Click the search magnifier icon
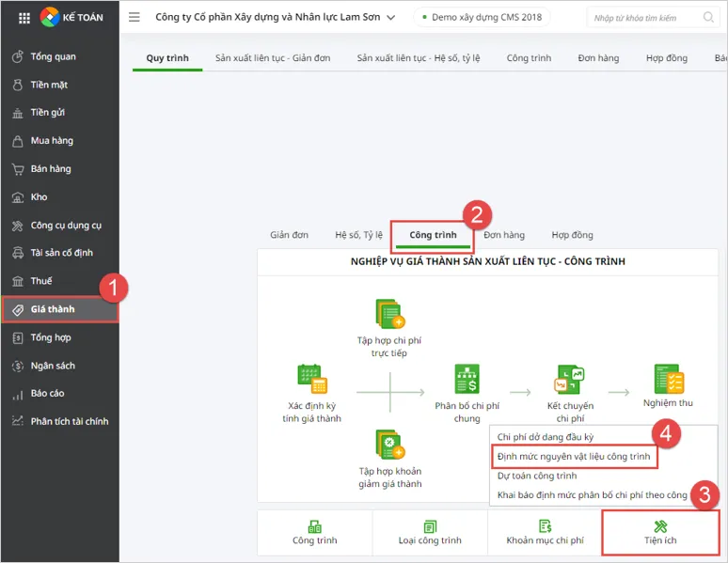The width and height of the screenshot is (728, 563). (709, 18)
